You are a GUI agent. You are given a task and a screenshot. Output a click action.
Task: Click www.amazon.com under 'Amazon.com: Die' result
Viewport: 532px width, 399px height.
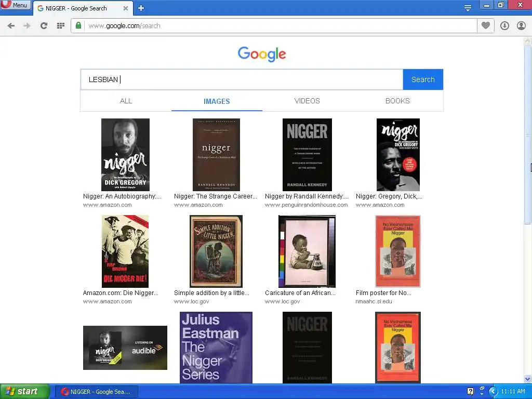click(x=107, y=302)
